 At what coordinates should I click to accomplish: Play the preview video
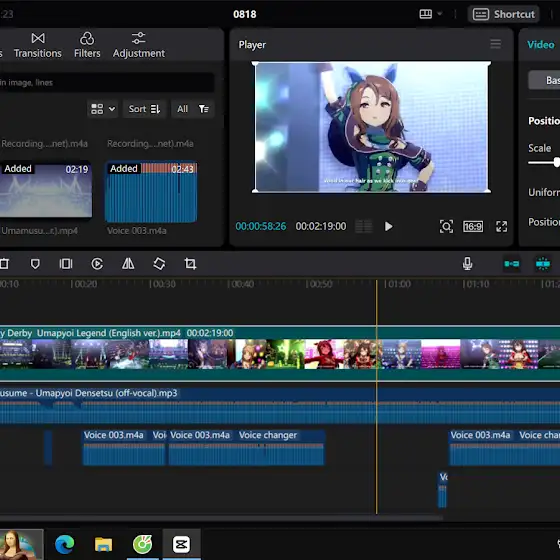click(389, 226)
